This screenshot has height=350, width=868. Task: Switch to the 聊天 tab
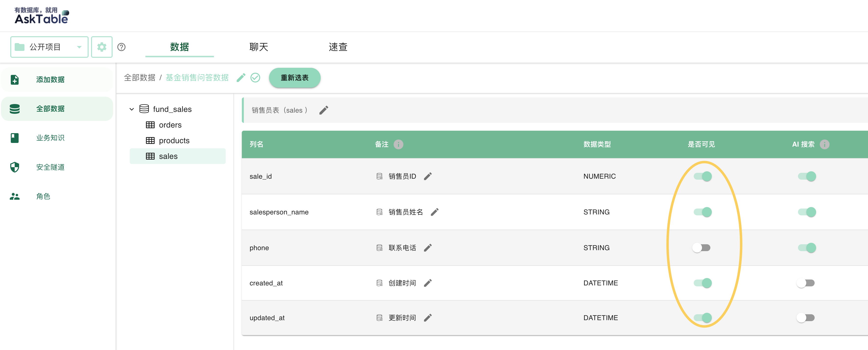coord(258,47)
